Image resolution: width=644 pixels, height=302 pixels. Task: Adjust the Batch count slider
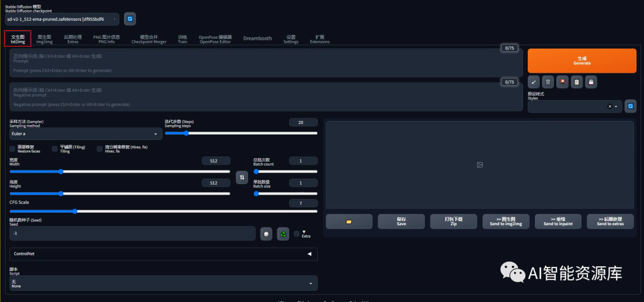click(286, 172)
